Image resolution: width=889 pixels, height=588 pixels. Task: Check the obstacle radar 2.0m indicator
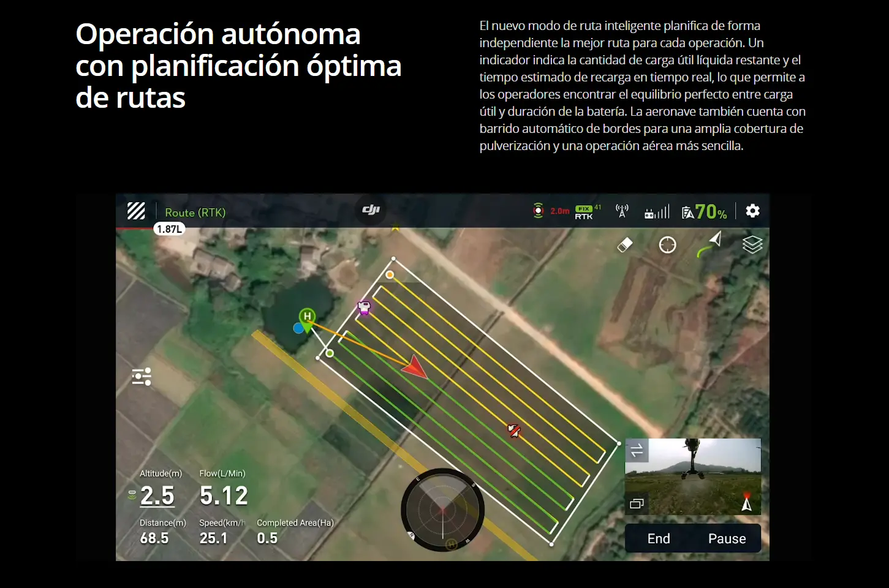coord(551,211)
